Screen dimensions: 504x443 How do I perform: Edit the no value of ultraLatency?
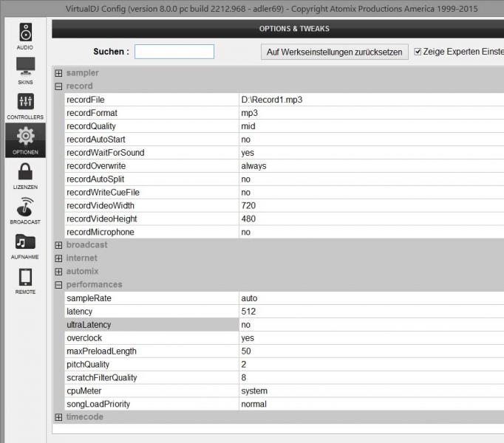click(x=245, y=325)
